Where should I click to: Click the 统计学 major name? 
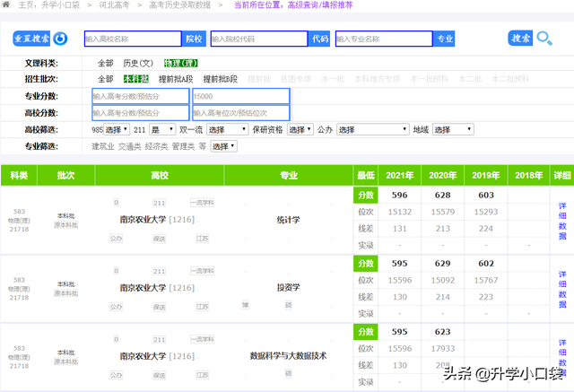coord(288,220)
